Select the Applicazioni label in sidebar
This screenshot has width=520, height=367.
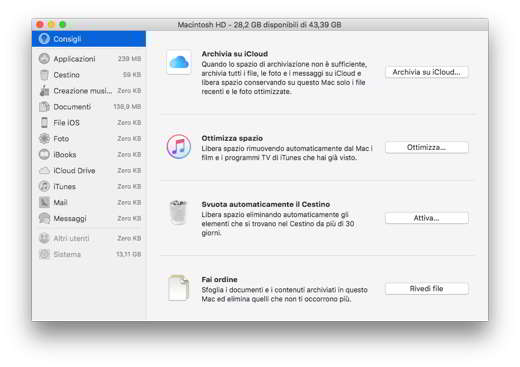(74, 59)
